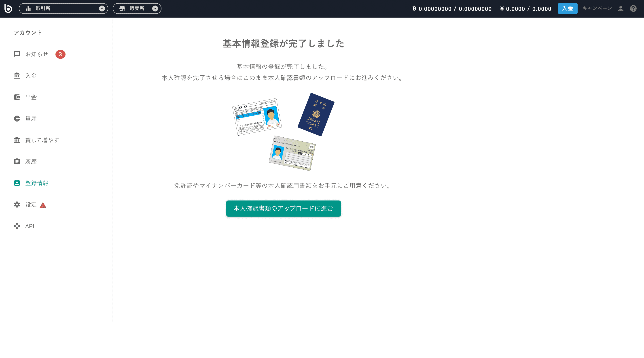The image size is (644, 358).
Task: Open the help question mark icon
Action: (633, 8)
